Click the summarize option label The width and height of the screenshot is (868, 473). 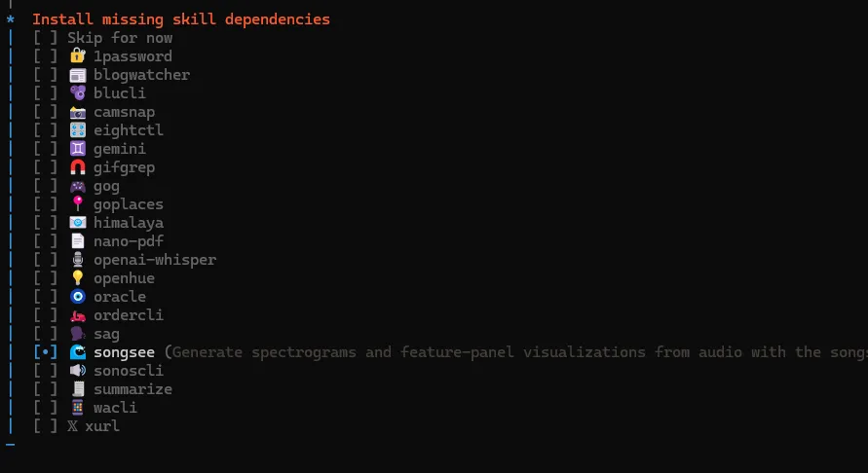pos(132,389)
